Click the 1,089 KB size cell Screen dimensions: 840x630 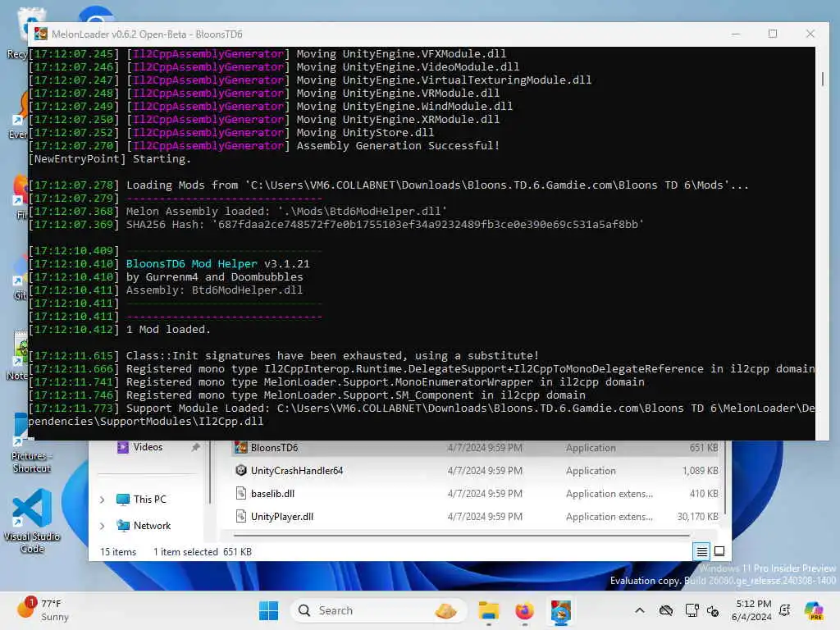point(701,471)
